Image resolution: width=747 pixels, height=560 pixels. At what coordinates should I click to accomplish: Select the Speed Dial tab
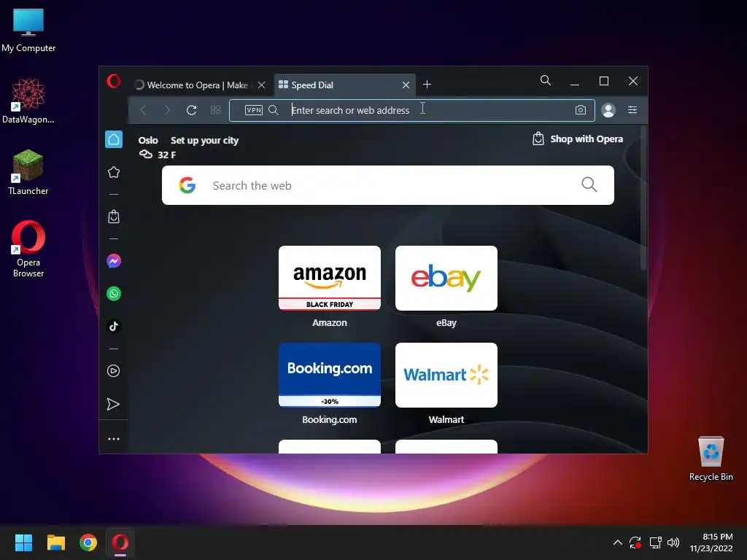[339, 85]
